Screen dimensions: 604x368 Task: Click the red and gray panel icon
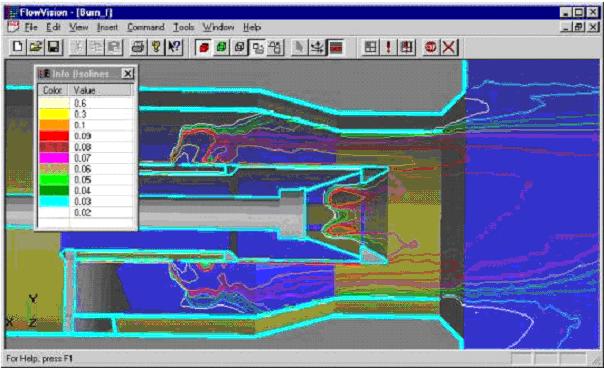[x=406, y=47]
